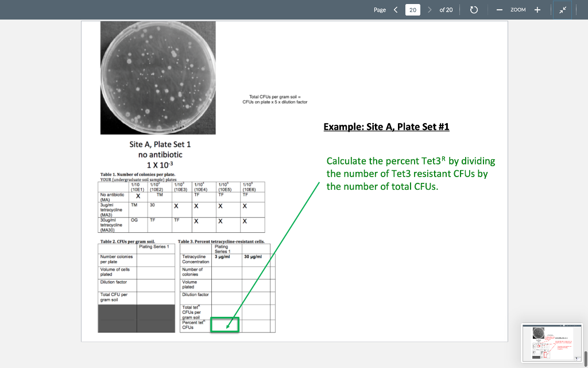This screenshot has height=368, width=588.
Task: Click the 'Total CFUs per gram soil' formula text
Action: pos(278,99)
